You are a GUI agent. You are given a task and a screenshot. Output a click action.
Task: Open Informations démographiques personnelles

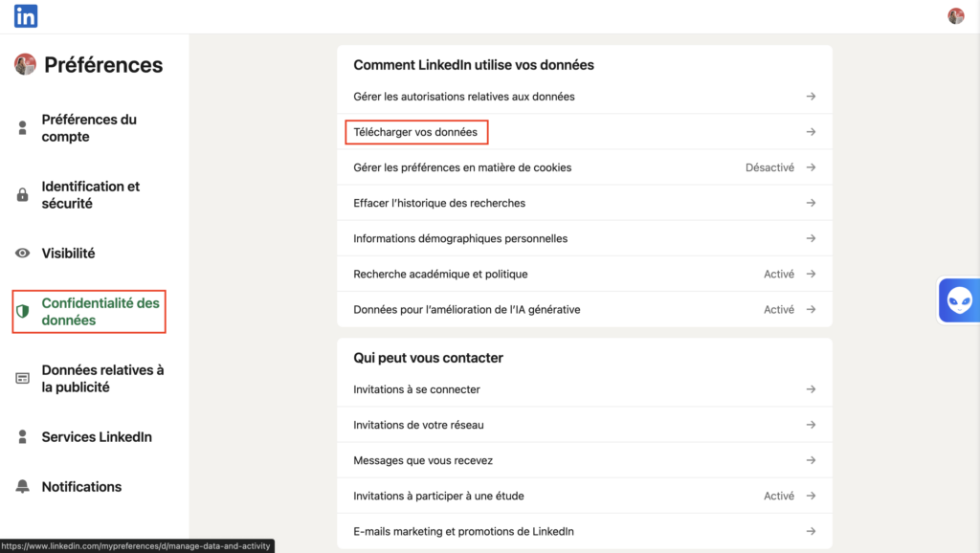pyautogui.click(x=585, y=238)
